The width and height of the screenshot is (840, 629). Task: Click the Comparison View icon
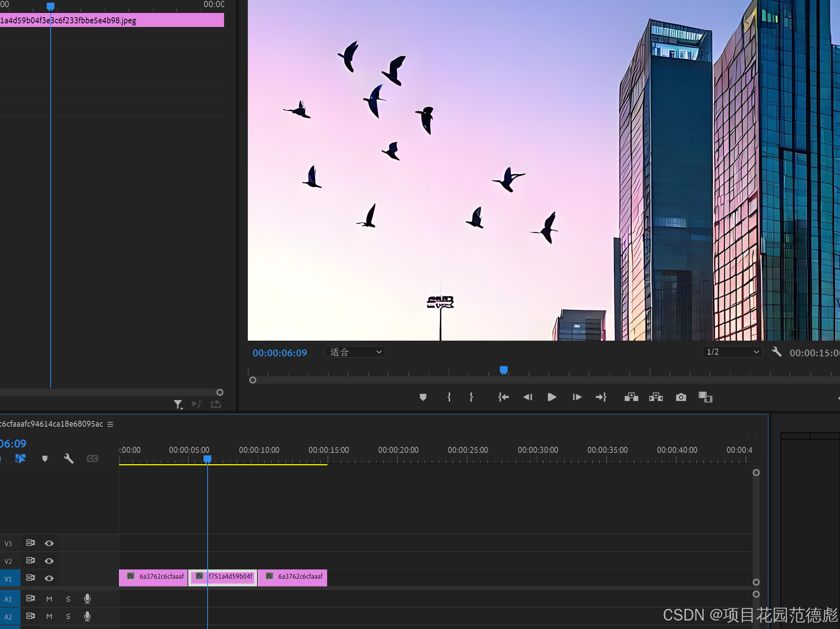pos(705,397)
